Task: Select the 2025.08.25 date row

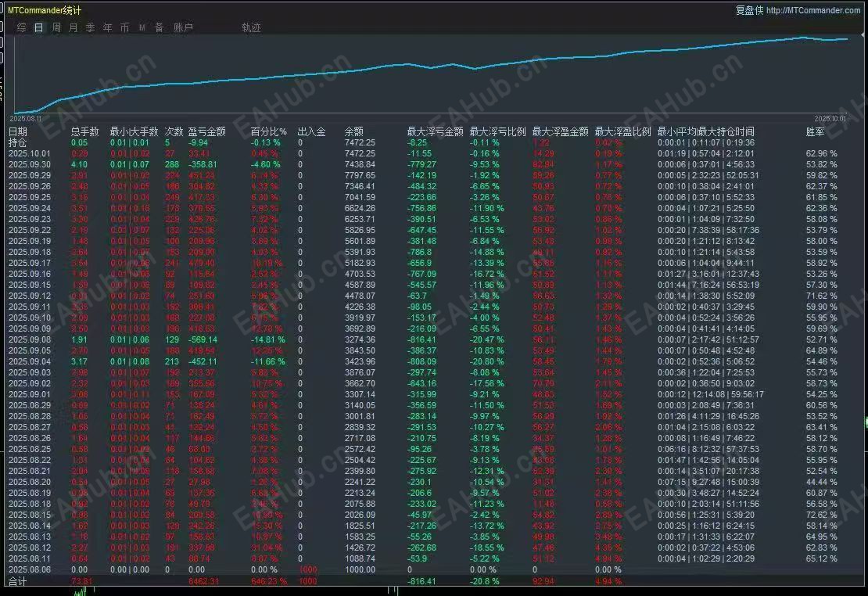Action: (x=30, y=449)
